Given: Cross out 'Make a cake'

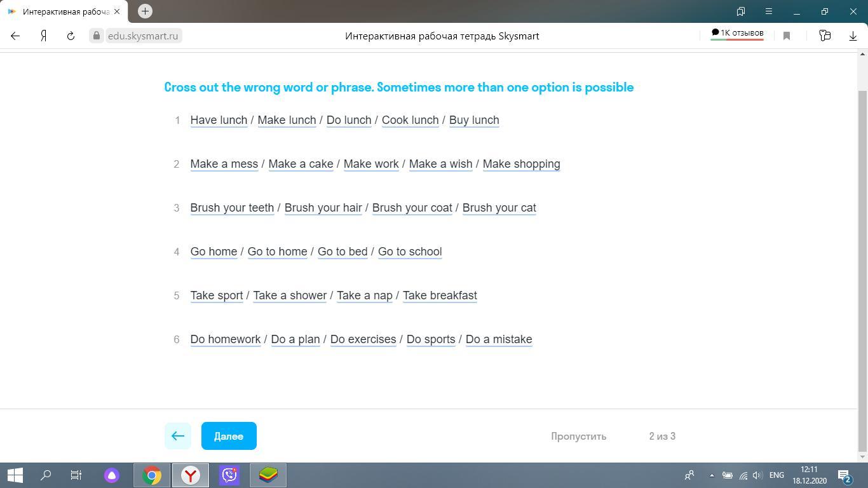Looking at the screenshot, I should 301,164.
